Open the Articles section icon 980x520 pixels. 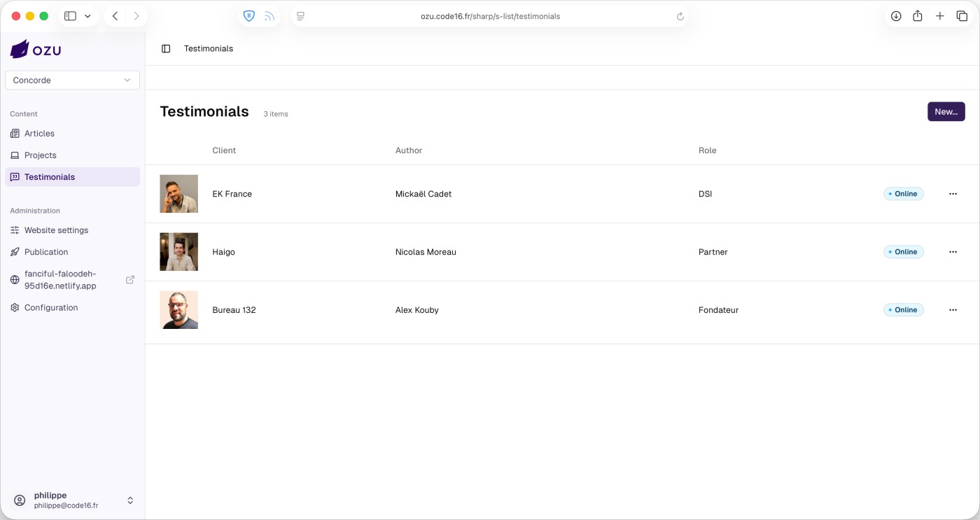tap(15, 133)
